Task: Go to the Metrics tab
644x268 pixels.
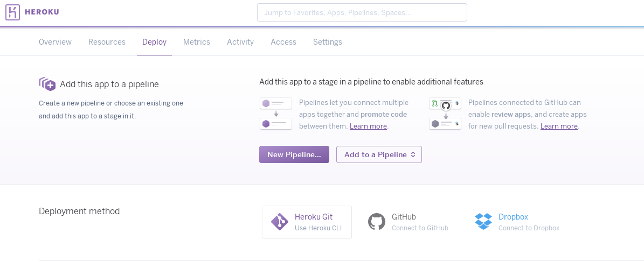Action: pos(197,42)
